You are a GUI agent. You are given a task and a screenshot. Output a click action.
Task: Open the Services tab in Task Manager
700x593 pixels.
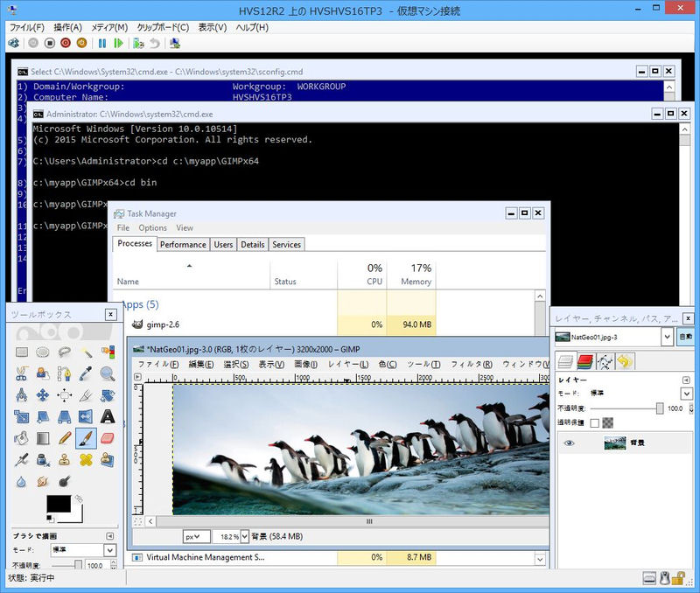287,245
